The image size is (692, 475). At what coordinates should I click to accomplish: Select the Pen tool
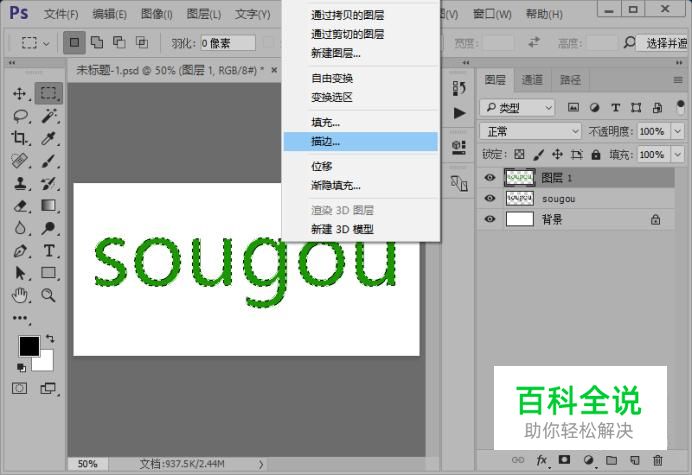point(20,251)
